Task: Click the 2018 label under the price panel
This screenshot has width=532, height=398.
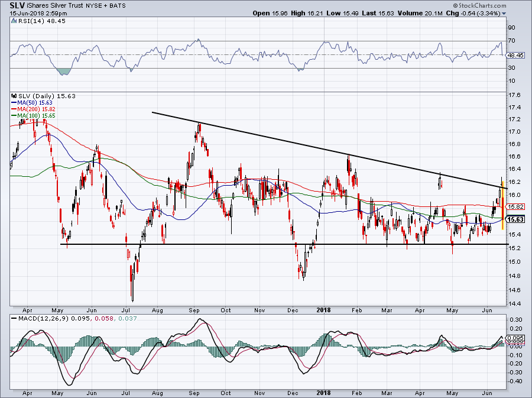Action: point(323,310)
